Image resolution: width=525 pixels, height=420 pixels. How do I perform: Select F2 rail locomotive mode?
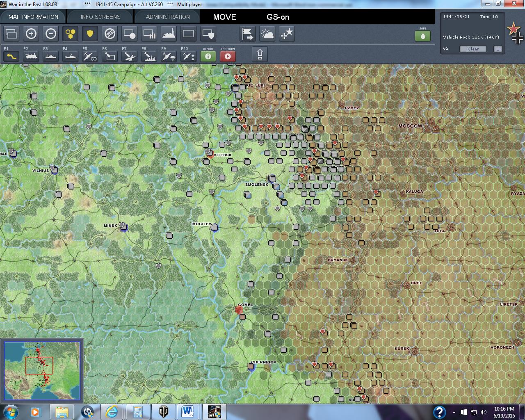coord(31,56)
